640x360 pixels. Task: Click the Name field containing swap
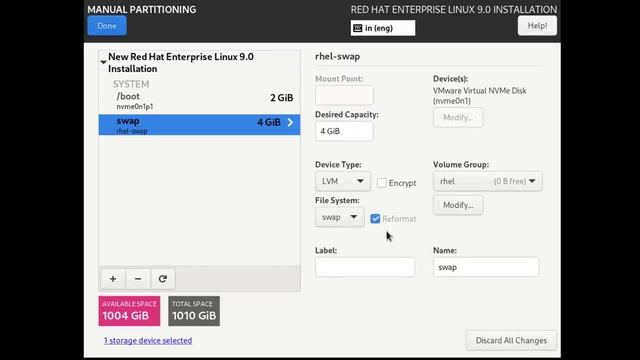tap(486, 267)
